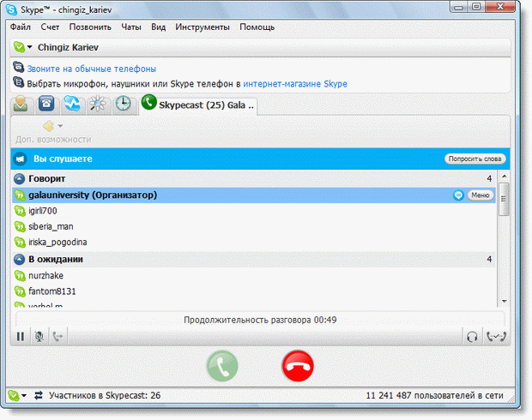Open chat with galauniversity icon

coord(458,195)
